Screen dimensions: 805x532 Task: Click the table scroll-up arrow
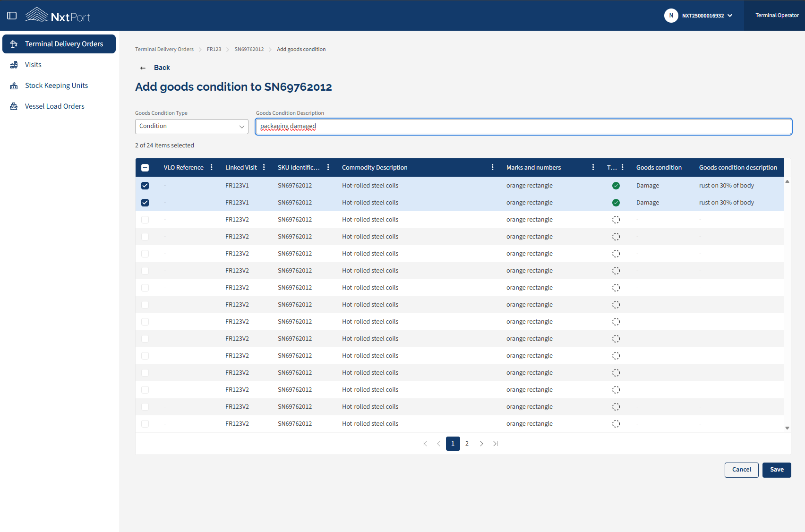(x=787, y=181)
